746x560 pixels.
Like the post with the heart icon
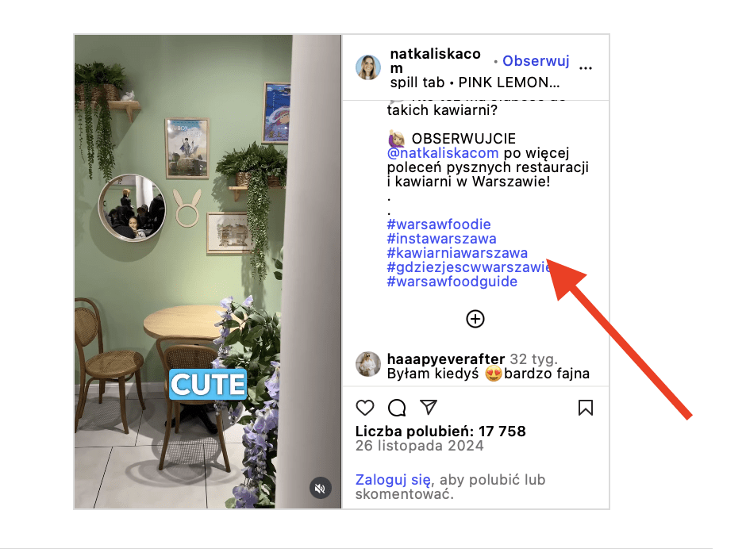click(365, 408)
